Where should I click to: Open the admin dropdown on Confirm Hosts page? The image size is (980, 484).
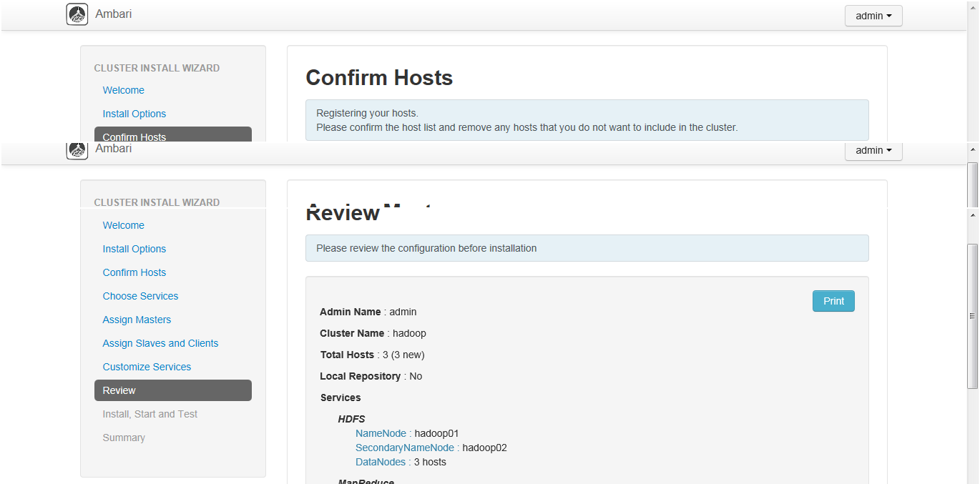coord(873,16)
